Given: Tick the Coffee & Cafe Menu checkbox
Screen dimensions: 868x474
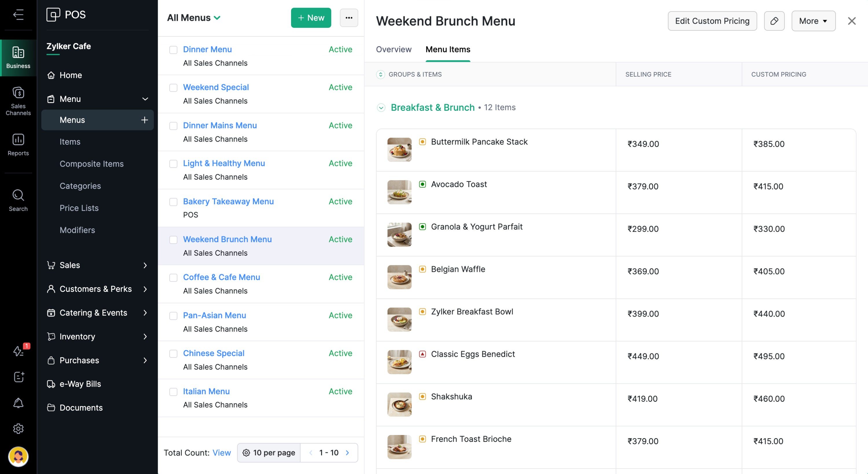Looking at the screenshot, I should coord(173,278).
